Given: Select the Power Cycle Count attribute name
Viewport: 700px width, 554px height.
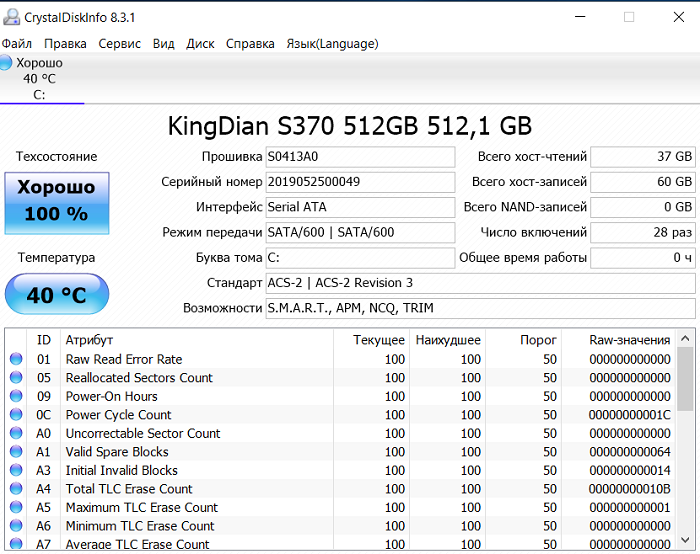Looking at the screenshot, I should pyautogui.click(x=118, y=415).
